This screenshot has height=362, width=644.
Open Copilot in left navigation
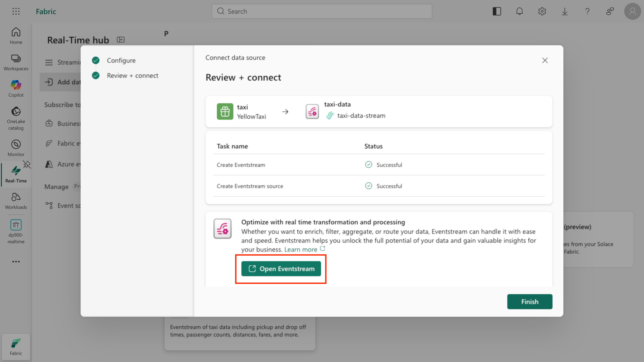(x=16, y=89)
